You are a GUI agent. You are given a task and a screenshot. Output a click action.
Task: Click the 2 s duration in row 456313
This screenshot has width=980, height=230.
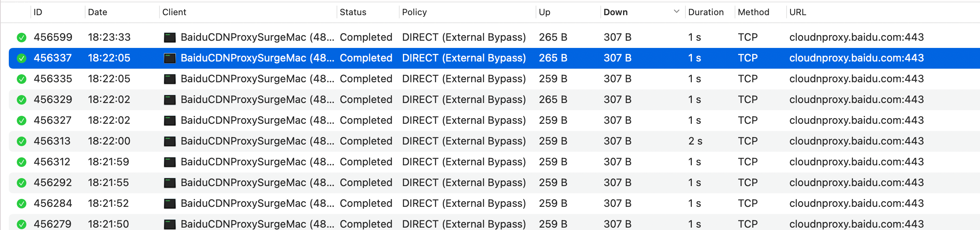[695, 141]
